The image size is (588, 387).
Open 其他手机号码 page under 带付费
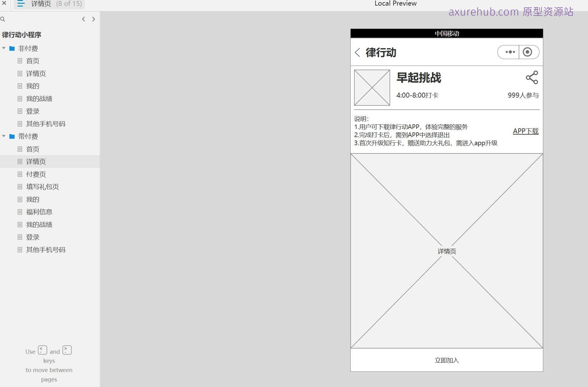click(46, 250)
